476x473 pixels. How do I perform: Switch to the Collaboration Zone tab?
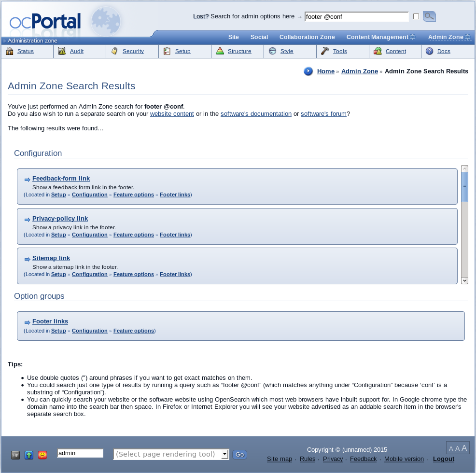pos(307,37)
